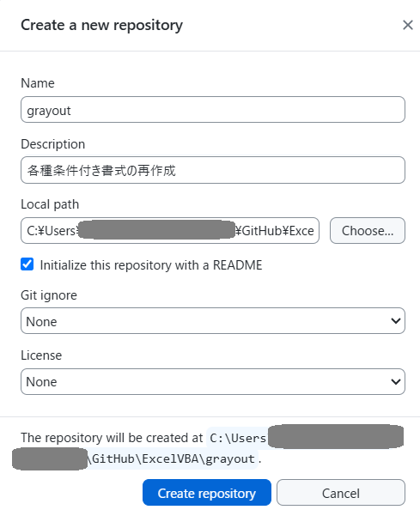Click the Initialize this repository with a README label

tap(151, 265)
